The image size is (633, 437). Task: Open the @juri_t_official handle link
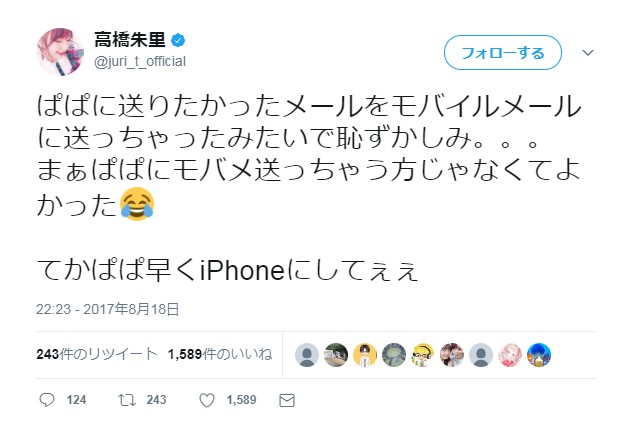(140, 61)
